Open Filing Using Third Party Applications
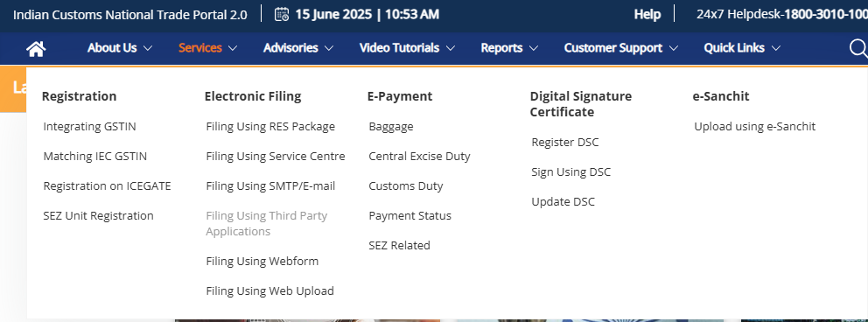This screenshot has height=322, width=868. tap(267, 223)
